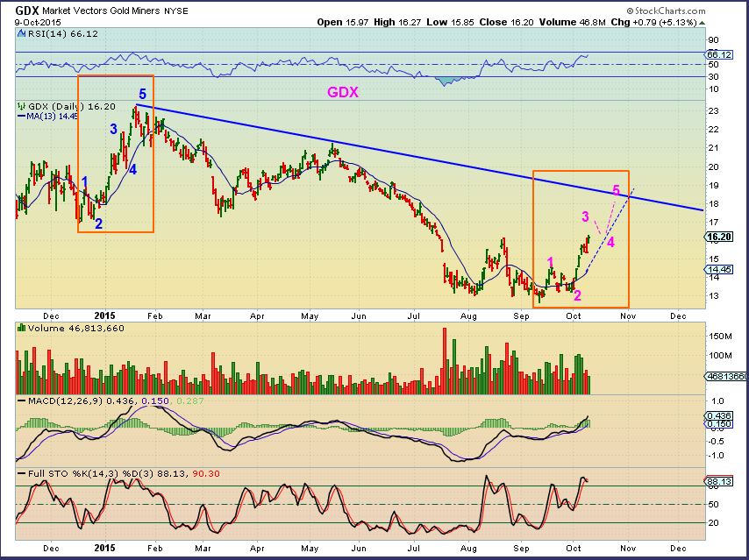Click the GDX ticker symbol in the chart title
The height and width of the screenshot is (560, 749).
coord(26,10)
